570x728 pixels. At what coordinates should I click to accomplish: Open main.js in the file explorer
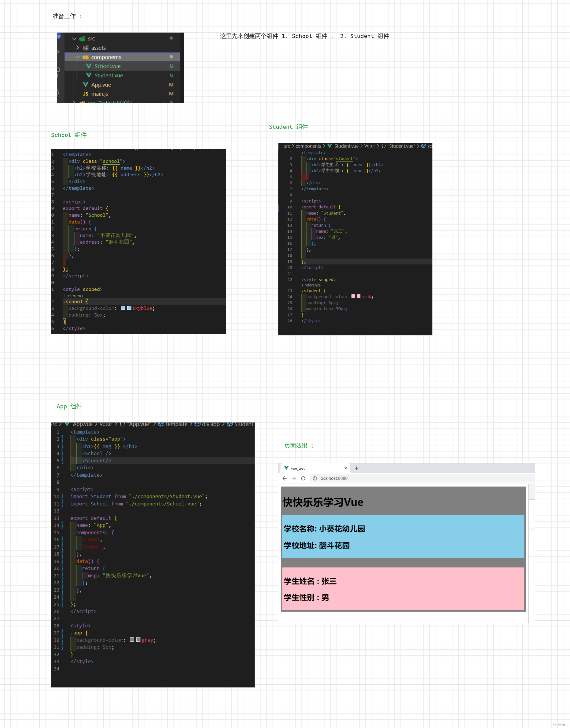99,94
